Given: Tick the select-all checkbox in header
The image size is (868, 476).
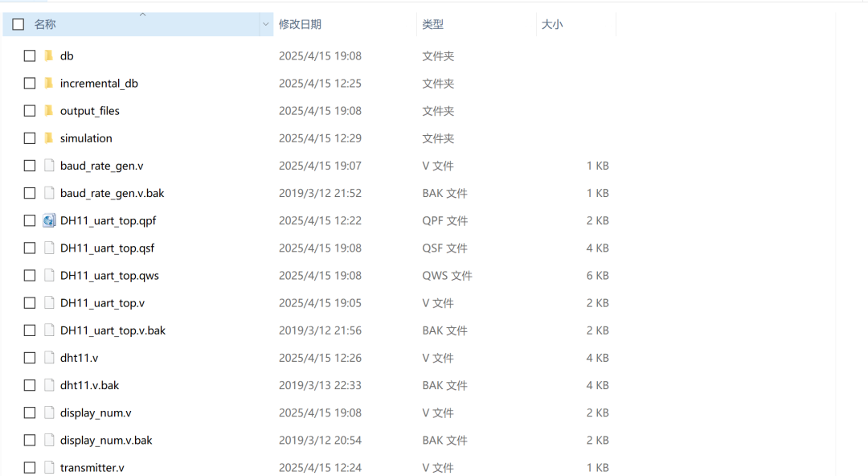Looking at the screenshot, I should click(x=18, y=24).
